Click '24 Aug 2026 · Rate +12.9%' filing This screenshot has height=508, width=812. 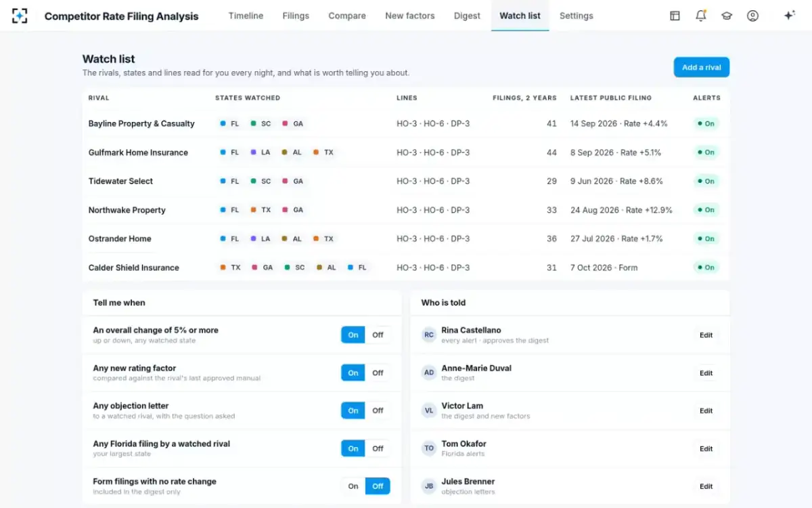click(x=621, y=210)
